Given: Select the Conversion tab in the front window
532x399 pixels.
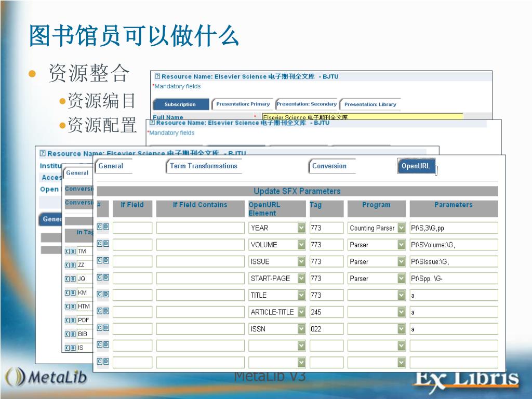Looking at the screenshot, I should point(332,166).
